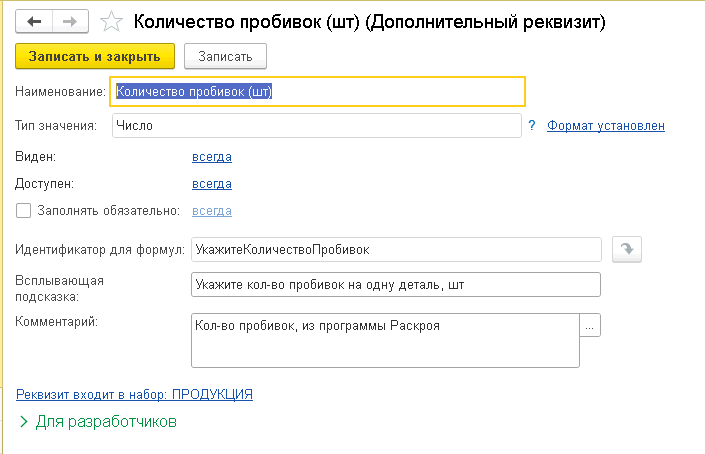This screenshot has width=705, height=454.
Task: Open comment editor with ellipsis button
Action: tap(590, 326)
